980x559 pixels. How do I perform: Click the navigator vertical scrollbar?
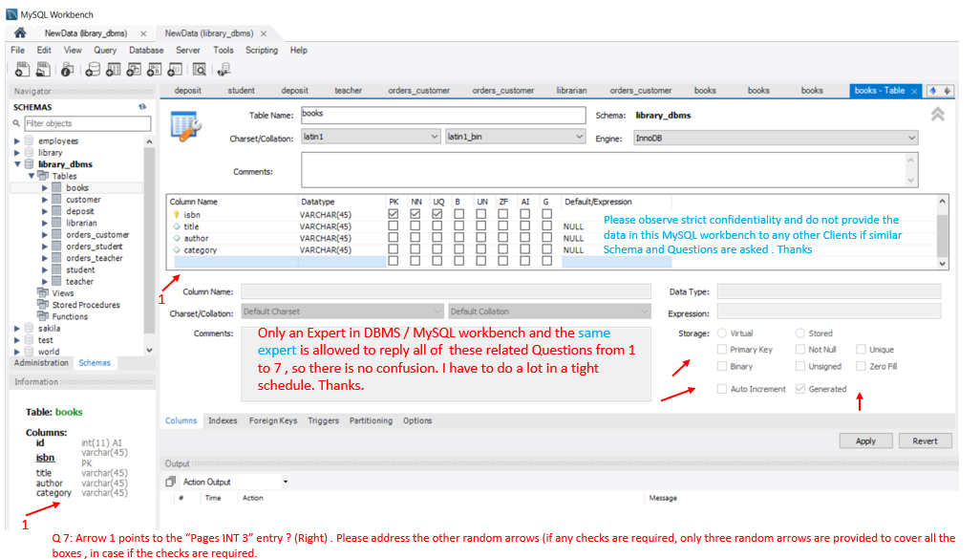pos(149,238)
